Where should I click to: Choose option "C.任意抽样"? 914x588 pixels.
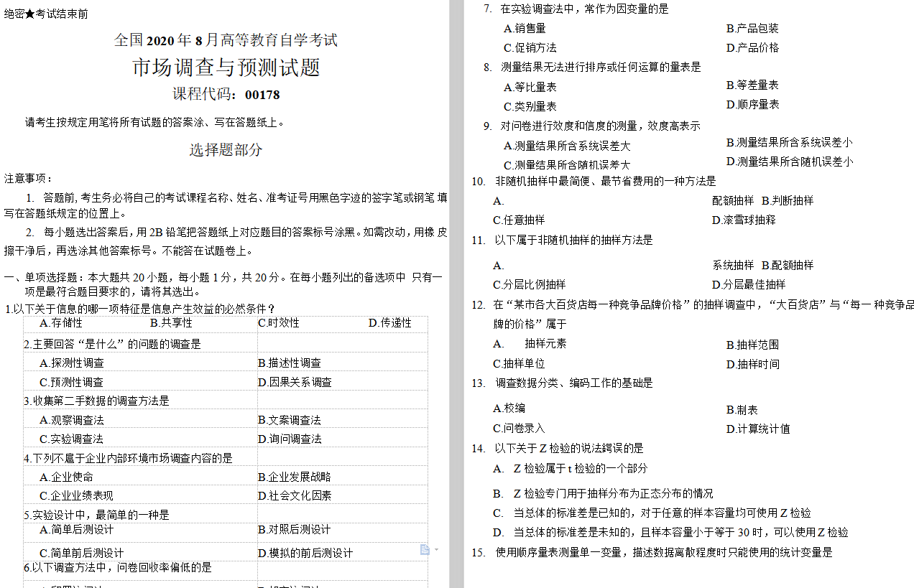[519, 220]
